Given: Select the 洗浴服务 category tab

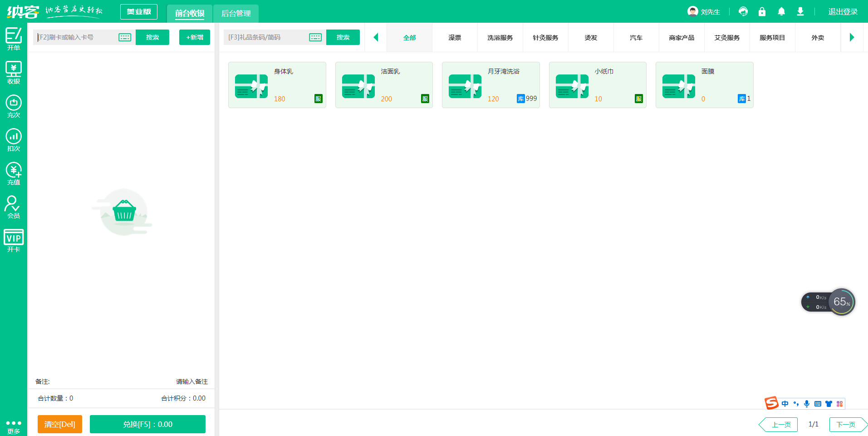Looking at the screenshot, I should pyautogui.click(x=500, y=38).
